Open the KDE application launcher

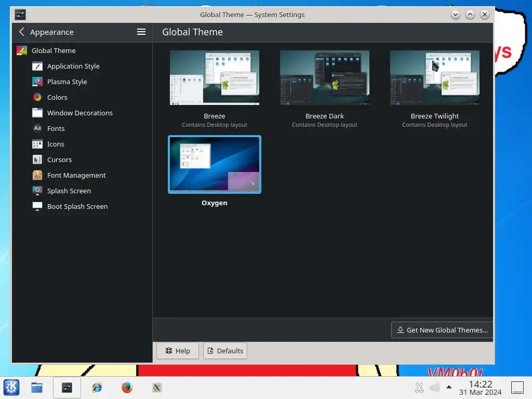11,387
